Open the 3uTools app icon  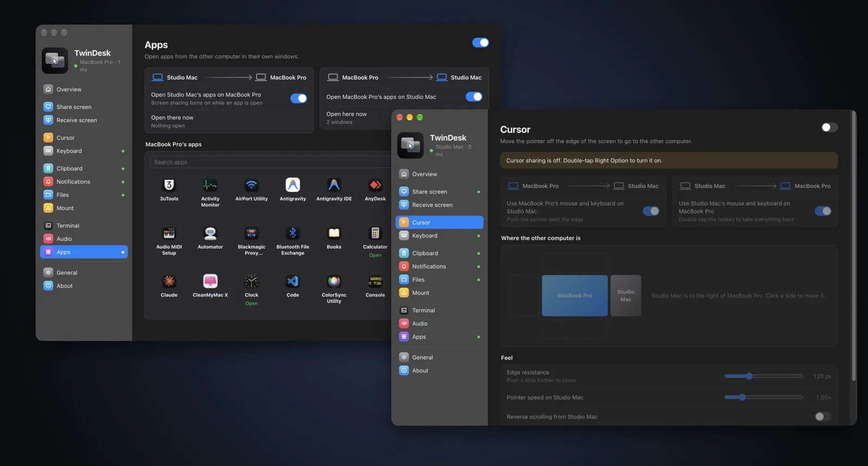[169, 186]
